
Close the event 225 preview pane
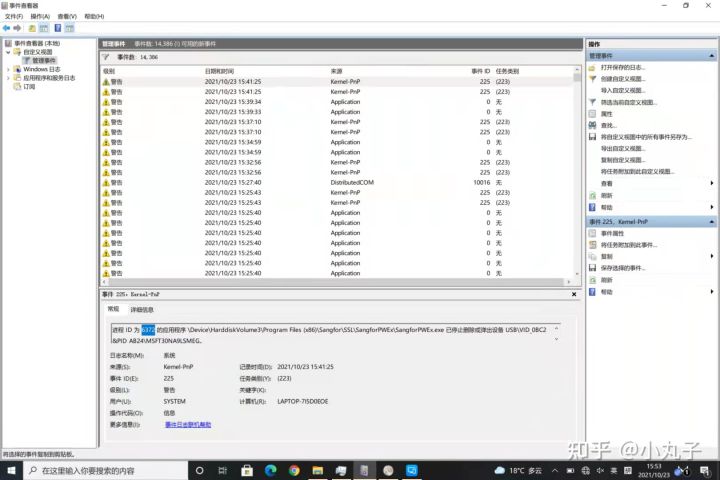574,294
